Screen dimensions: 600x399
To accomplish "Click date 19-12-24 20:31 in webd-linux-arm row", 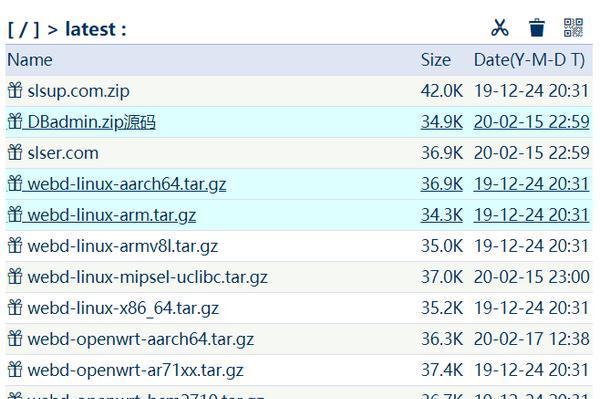I will [532, 215].
